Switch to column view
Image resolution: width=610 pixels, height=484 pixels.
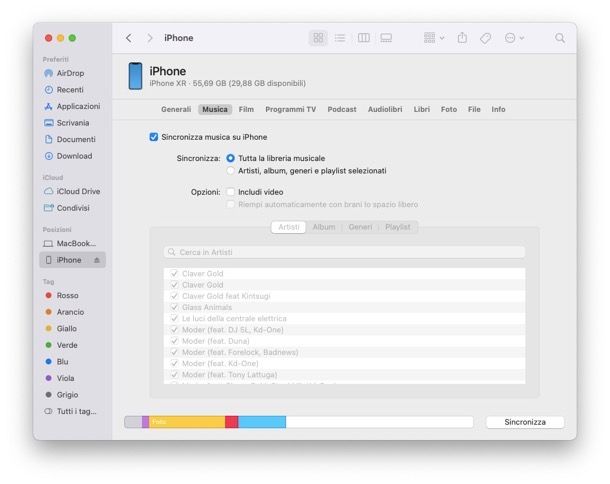click(363, 38)
